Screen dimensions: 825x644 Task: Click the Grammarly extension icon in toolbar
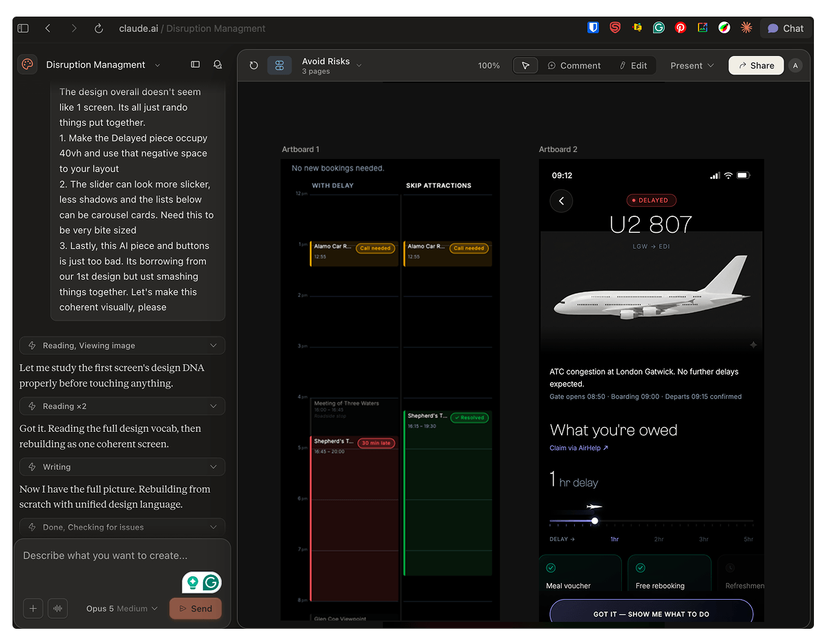click(658, 28)
